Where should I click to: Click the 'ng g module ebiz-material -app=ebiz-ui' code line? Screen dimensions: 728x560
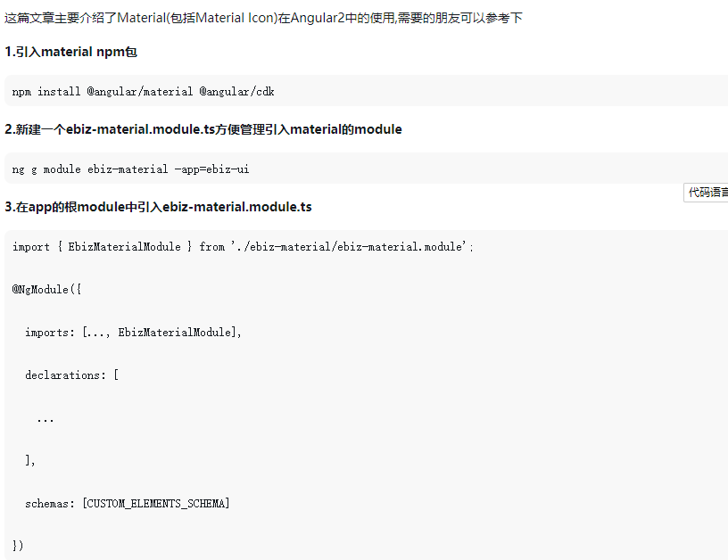(130, 169)
